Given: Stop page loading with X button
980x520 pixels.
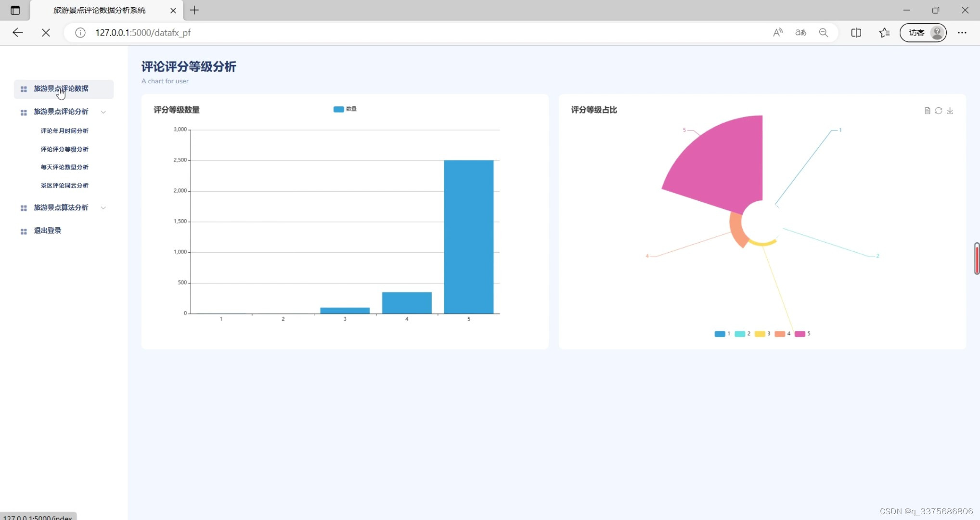Looking at the screenshot, I should [x=46, y=33].
